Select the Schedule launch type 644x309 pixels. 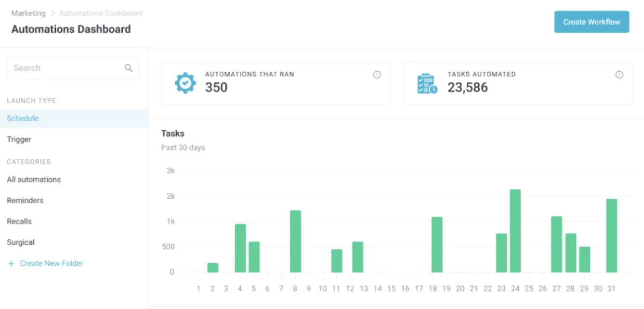tap(22, 118)
